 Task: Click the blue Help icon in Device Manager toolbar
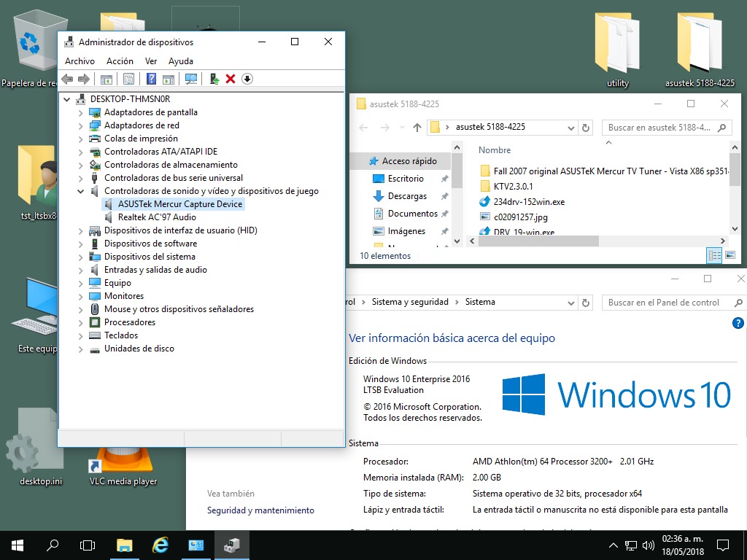[151, 79]
